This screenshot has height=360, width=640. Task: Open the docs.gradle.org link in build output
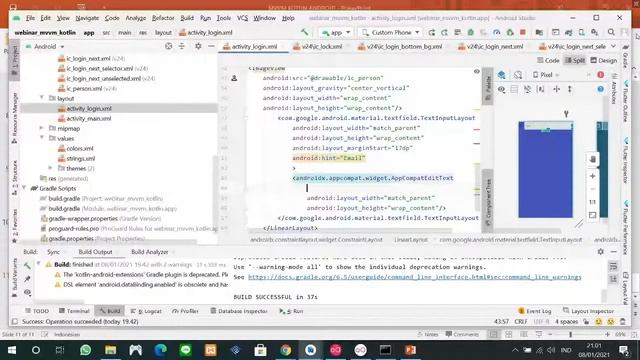click(415, 277)
